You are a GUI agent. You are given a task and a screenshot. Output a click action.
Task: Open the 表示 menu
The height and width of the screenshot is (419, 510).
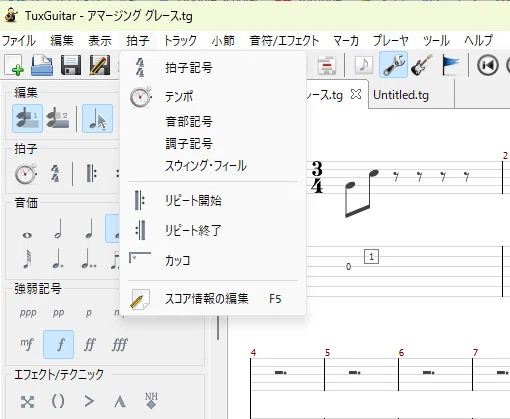(x=100, y=41)
